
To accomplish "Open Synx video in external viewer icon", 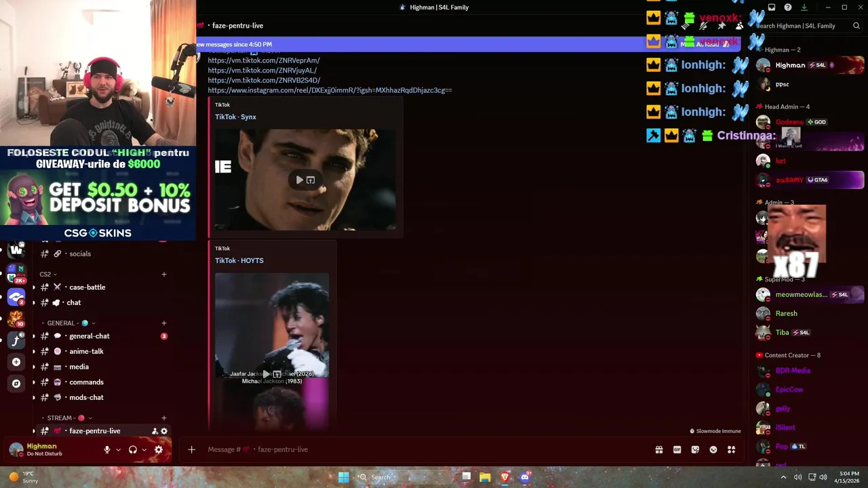I will click(x=311, y=180).
